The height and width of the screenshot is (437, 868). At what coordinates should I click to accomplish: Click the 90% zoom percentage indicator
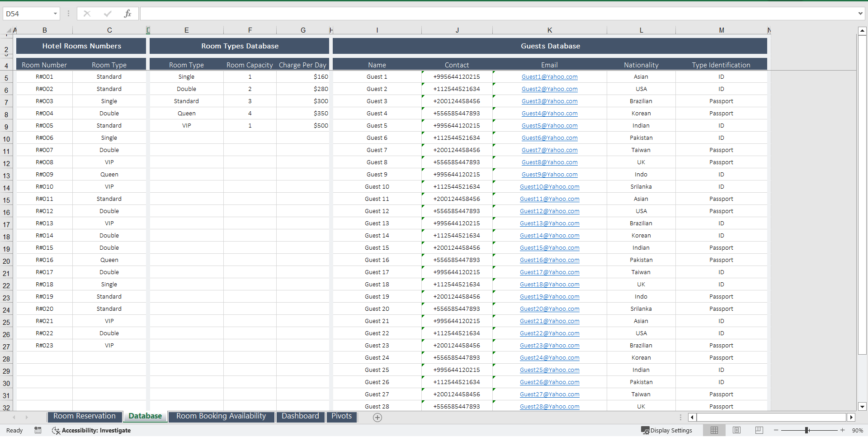coord(858,430)
